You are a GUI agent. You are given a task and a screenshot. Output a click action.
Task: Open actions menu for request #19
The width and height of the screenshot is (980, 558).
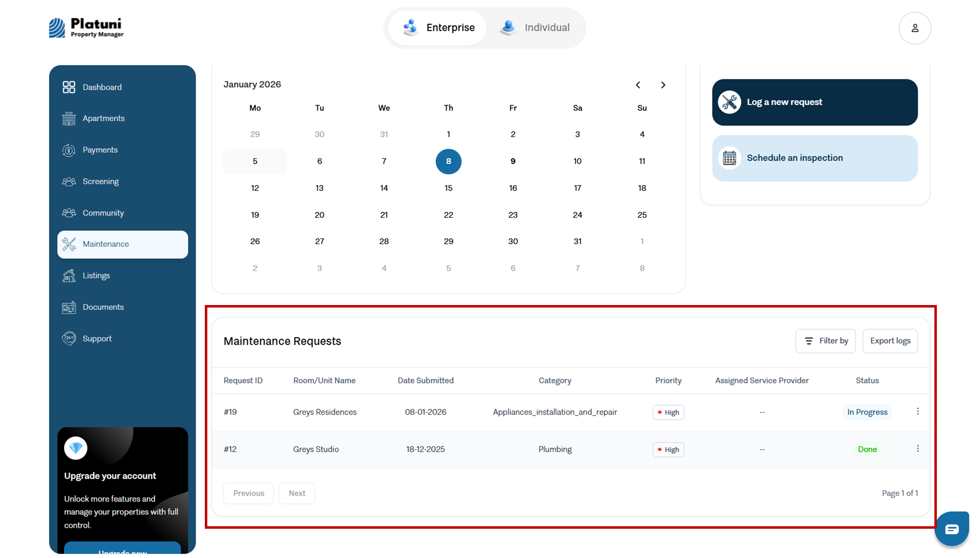[918, 412]
